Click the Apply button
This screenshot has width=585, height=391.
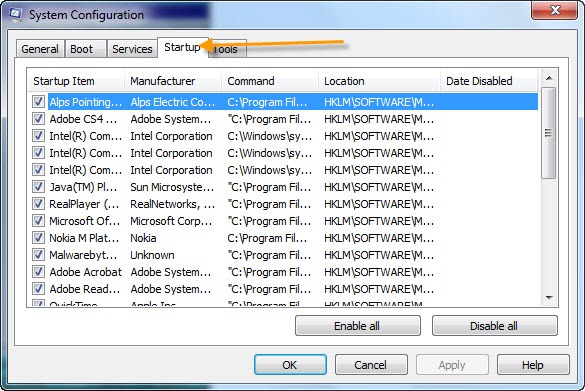tap(452, 365)
